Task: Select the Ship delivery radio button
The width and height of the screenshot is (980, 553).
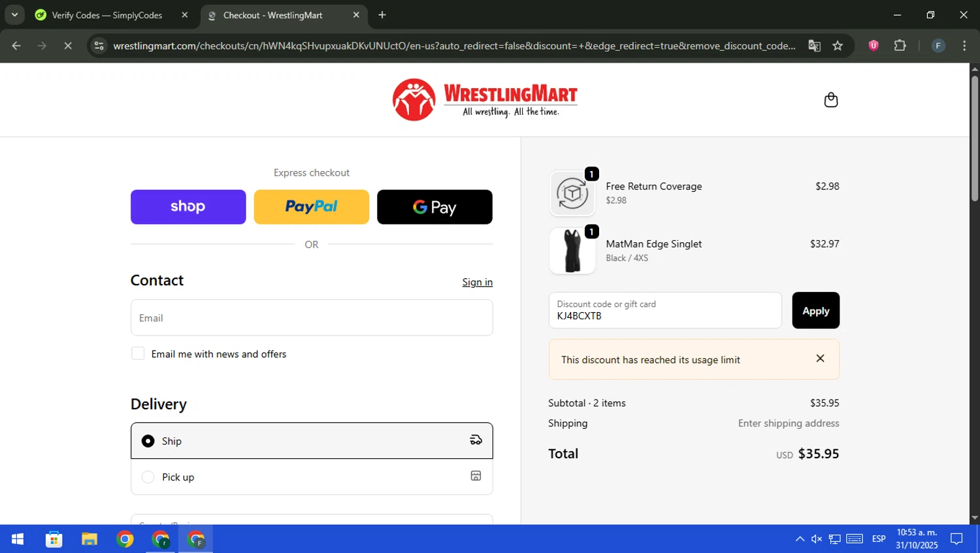Action: (x=148, y=441)
